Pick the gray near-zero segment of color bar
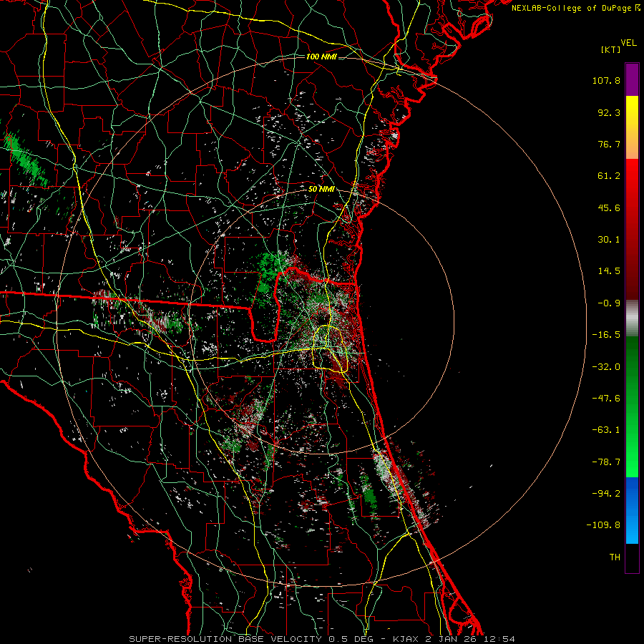The image size is (644, 644). pos(632,318)
